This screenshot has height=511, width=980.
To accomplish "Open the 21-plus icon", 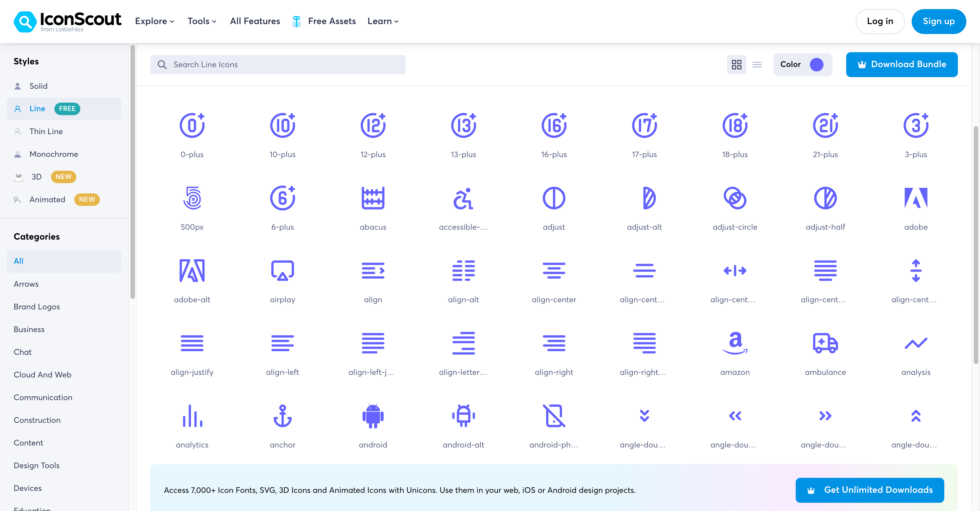I will point(825,126).
